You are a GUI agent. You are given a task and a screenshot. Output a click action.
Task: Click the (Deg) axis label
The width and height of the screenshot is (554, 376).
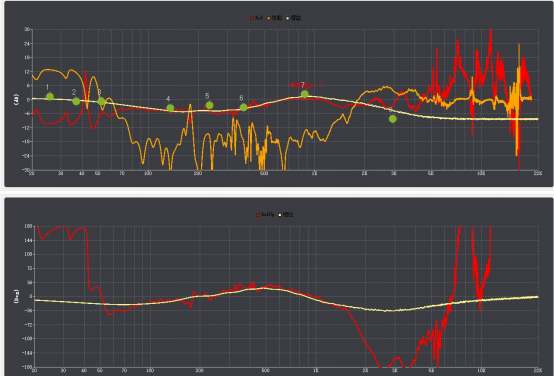[x=16, y=296]
